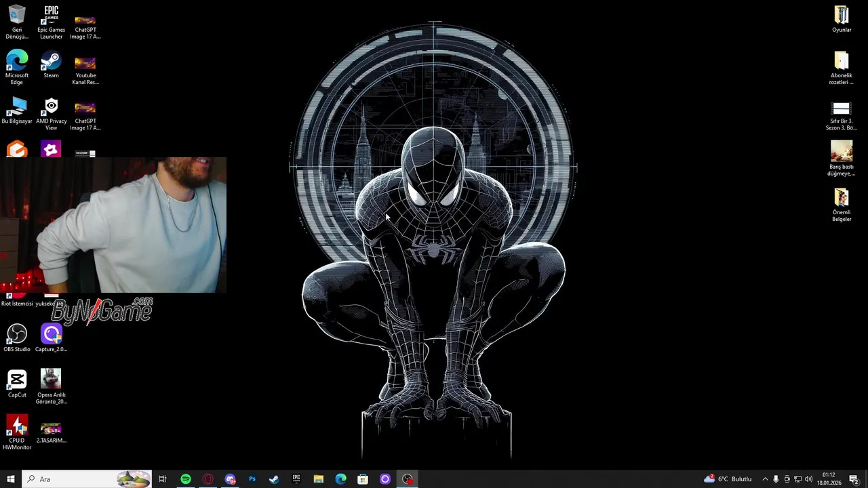The height and width of the screenshot is (488, 868).
Task: Click the Meet Now camera tray icon
Action: (787, 479)
